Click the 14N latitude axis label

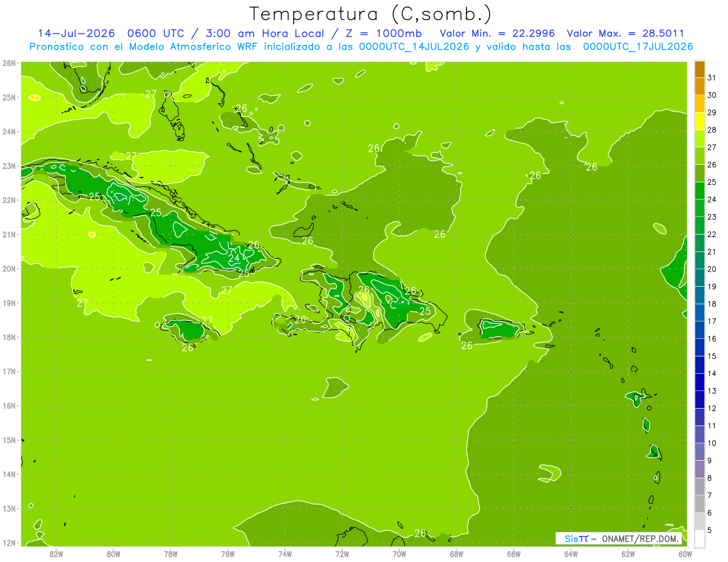[8, 474]
